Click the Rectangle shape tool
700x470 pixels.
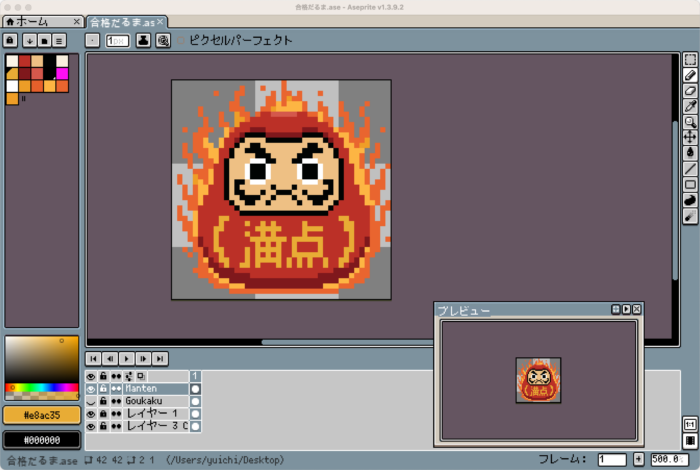[x=690, y=184]
